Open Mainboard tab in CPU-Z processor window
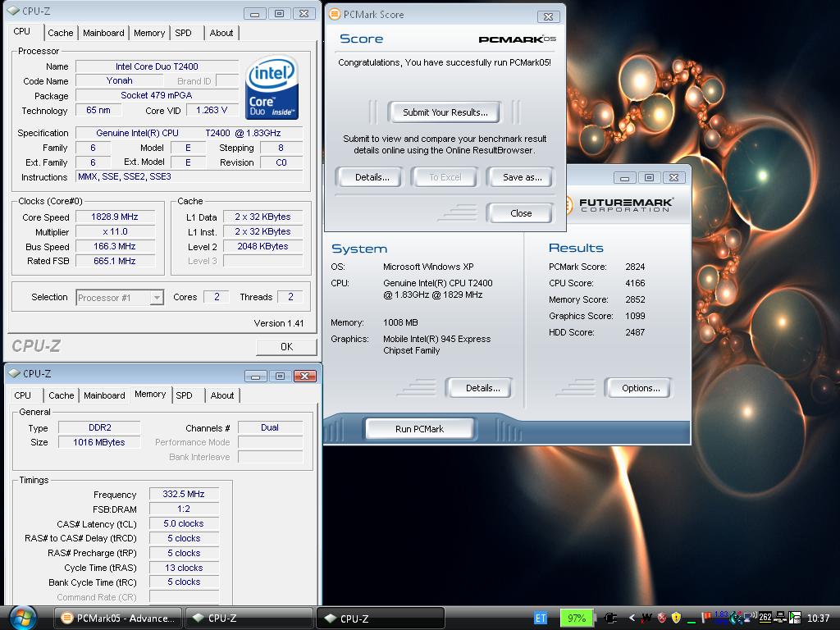This screenshot has width=840, height=630. (103, 33)
